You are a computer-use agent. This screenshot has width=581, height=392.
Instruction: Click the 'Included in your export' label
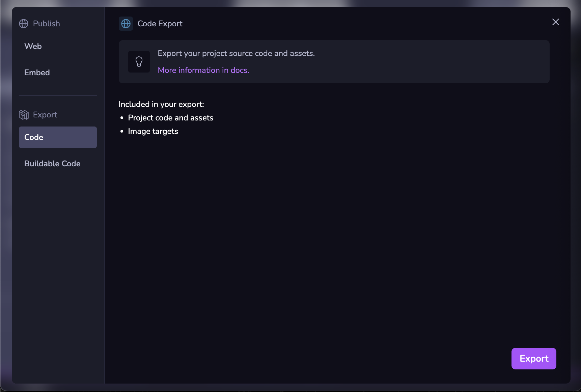point(161,104)
